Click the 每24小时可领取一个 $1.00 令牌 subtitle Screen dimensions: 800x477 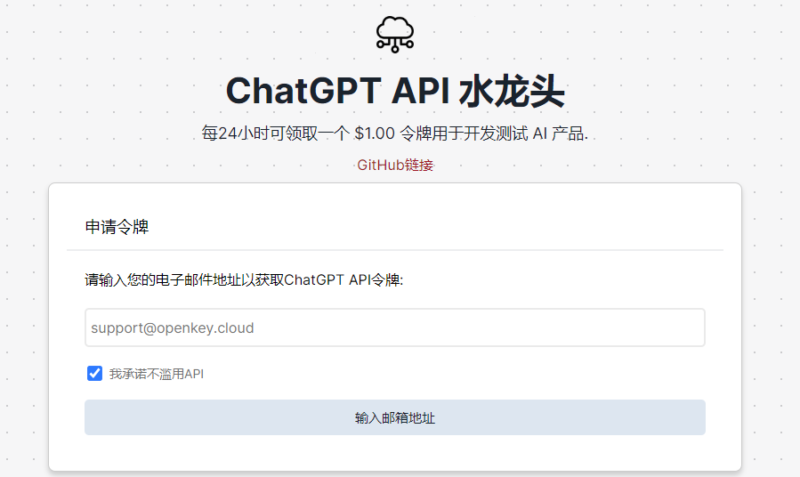(x=395, y=134)
